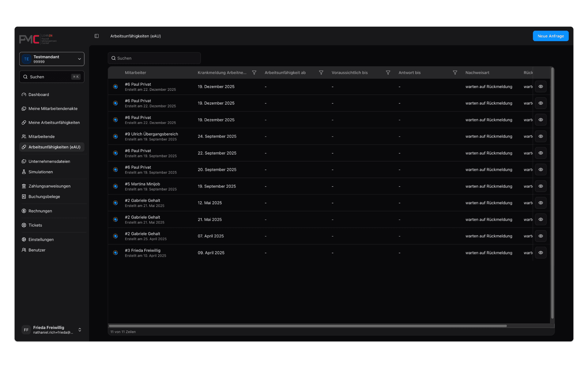Sort by the Mitarbeiter column header
Screen dimensions: 588x368
click(135, 73)
